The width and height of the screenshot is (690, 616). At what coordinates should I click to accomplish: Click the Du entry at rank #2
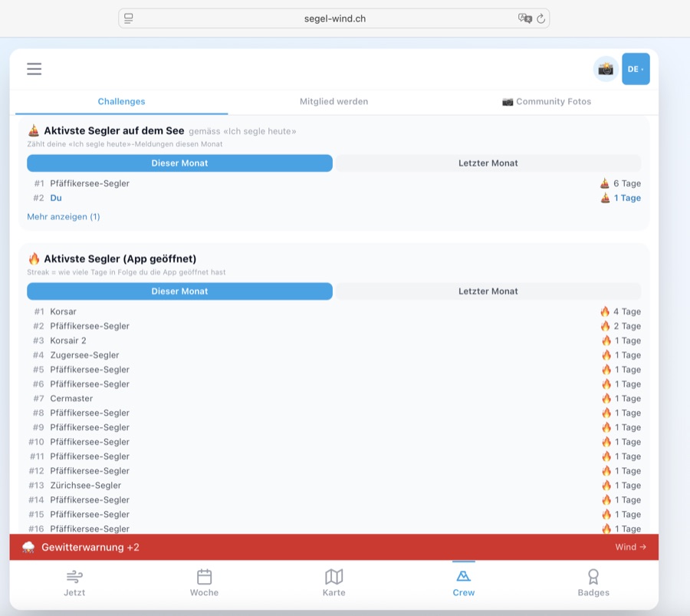[56, 198]
